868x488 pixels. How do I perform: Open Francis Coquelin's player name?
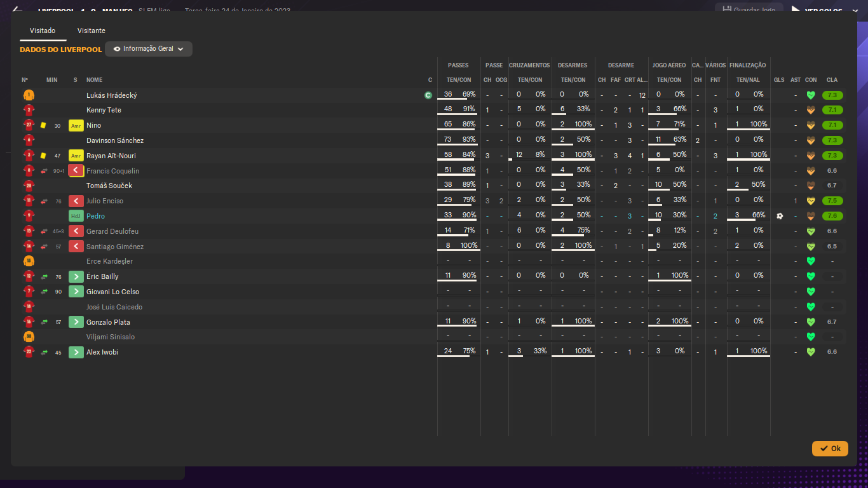point(112,171)
